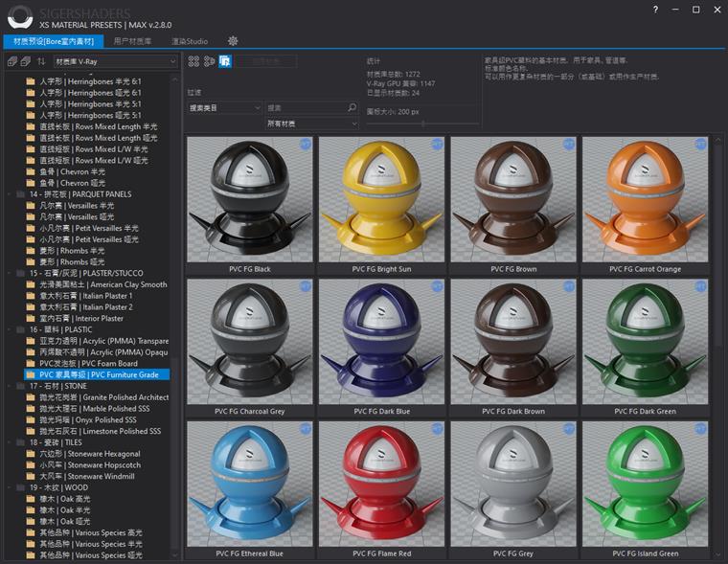Adjust the icon size slider handle
This screenshot has height=564, width=728.
tap(423, 124)
